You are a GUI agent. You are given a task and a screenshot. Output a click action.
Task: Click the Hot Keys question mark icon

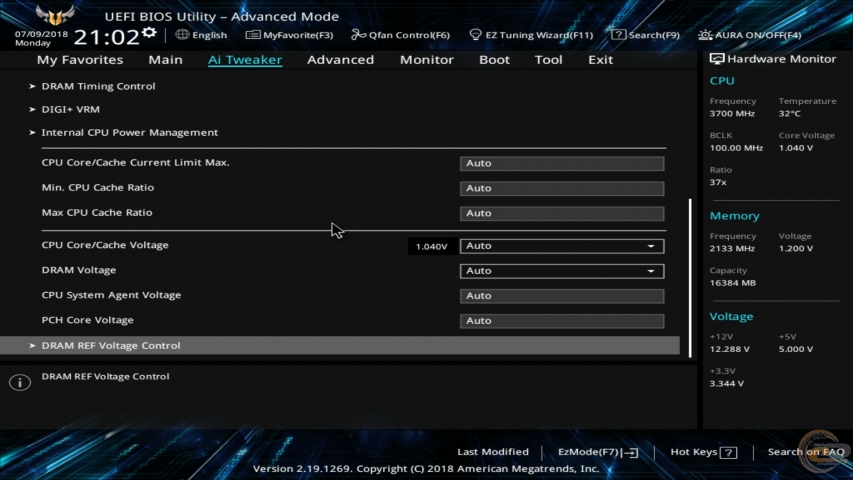[x=728, y=452]
